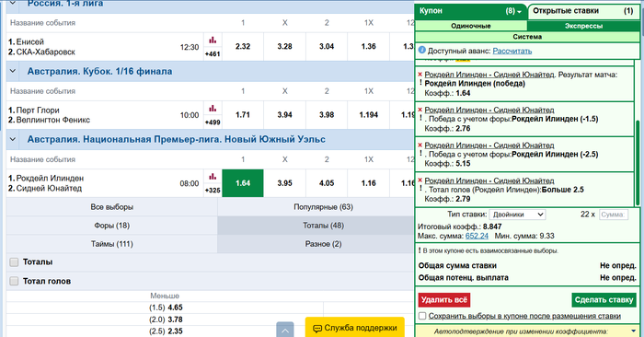644x337 pixels.
Task: Open the Форы (18) market tab
Action: [x=111, y=226]
